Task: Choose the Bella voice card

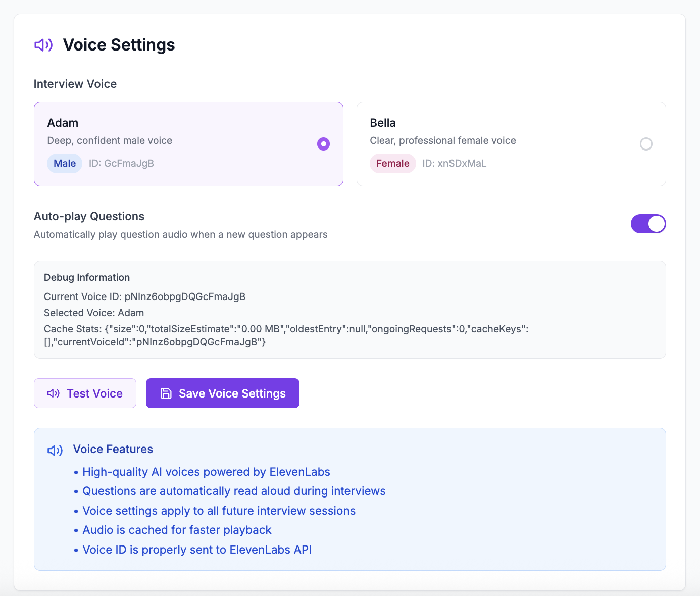Action: pos(511,144)
